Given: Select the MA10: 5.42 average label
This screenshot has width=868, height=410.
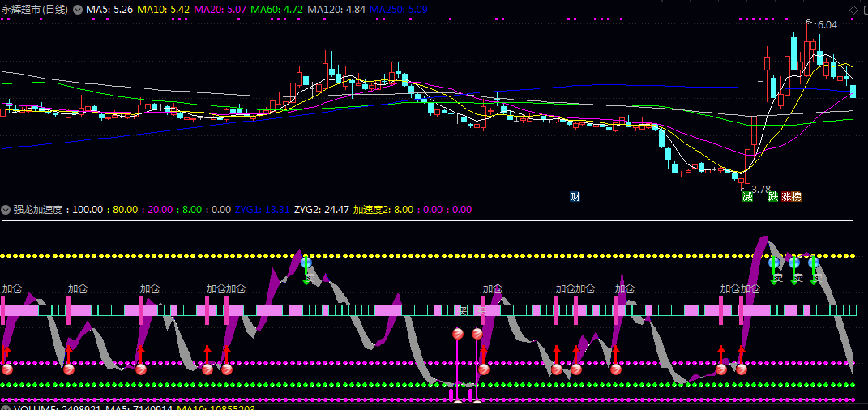Looking at the screenshot, I should point(164,10).
